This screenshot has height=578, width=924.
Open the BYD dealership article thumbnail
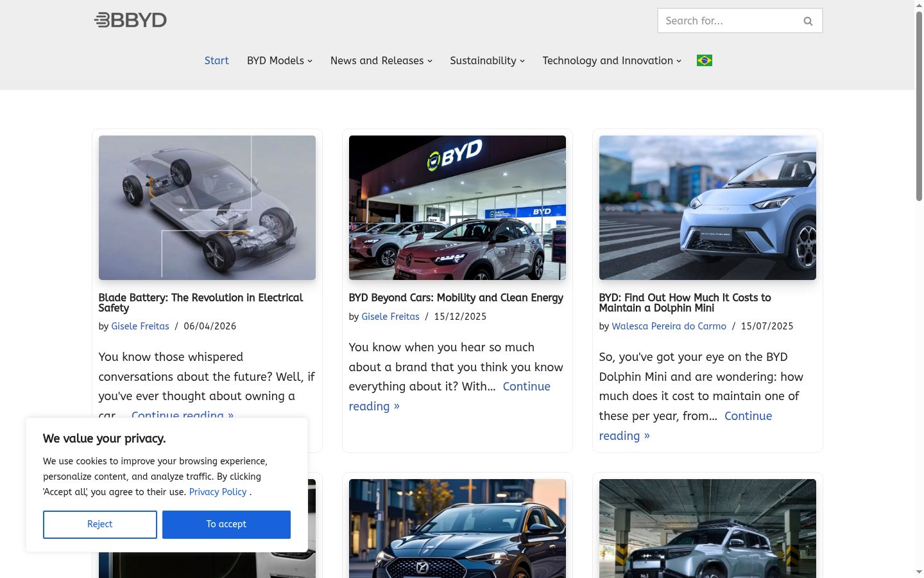tap(458, 207)
